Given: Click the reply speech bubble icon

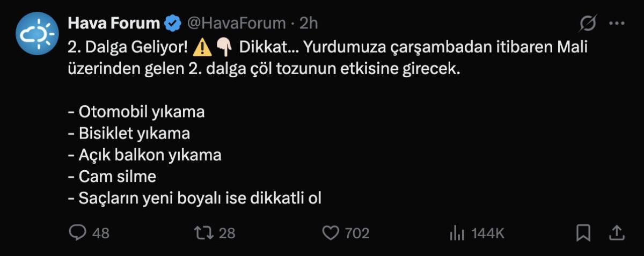Looking at the screenshot, I should [77, 232].
